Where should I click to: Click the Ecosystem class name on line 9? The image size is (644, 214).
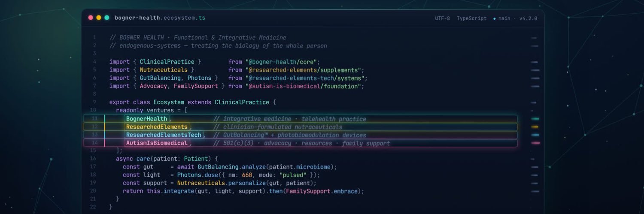(x=169, y=102)
